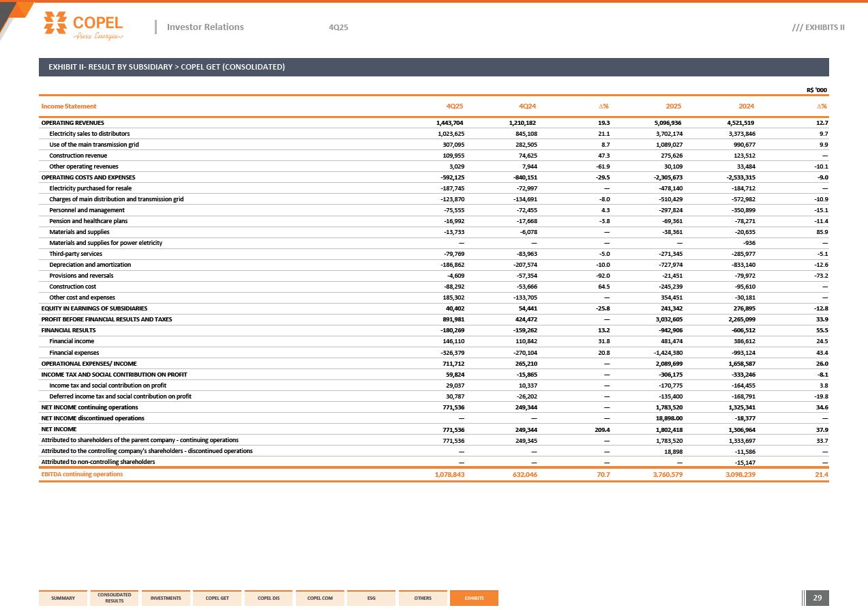
Task: Open the SUMMARY tab
Action: pyautogui.click(x=63, y=598)
